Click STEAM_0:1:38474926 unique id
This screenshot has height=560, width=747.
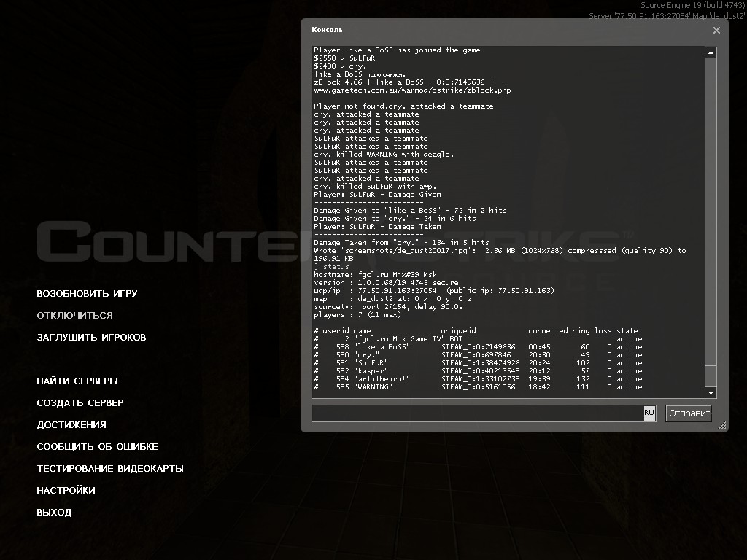[480, 363]
